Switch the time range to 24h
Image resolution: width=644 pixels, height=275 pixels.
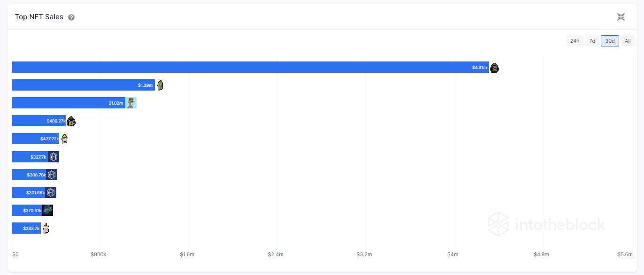[575, 41]
